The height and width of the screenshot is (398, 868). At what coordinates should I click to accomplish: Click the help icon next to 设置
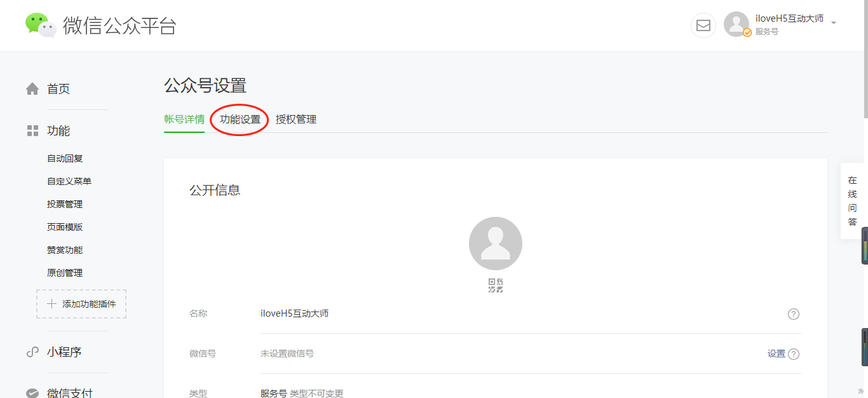tap(794, 354)
